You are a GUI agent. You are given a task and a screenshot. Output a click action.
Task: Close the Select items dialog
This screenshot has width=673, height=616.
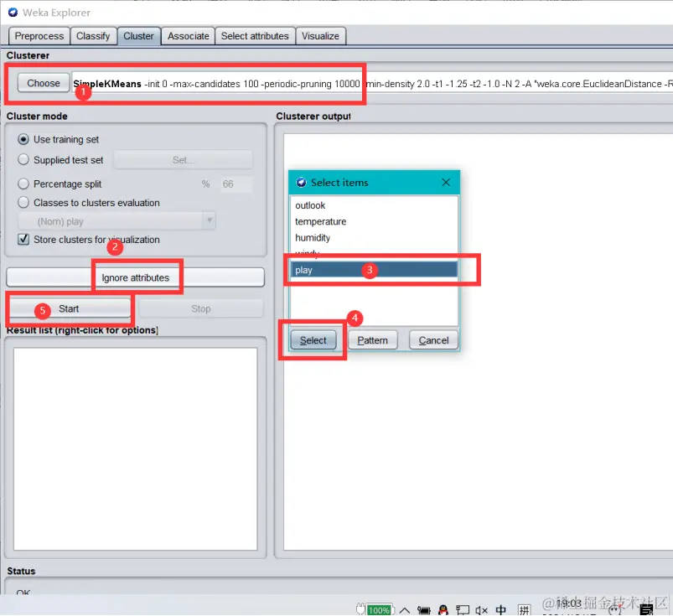pos(446,183)
